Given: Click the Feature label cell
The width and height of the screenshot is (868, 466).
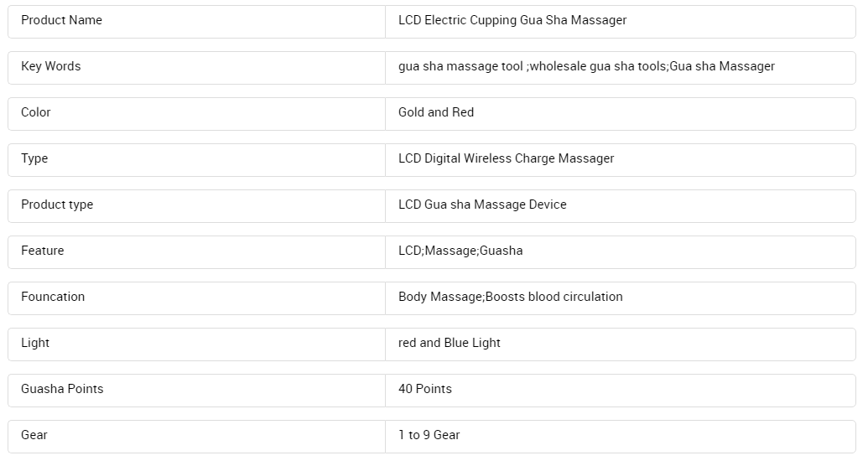Looking at the screenshot, I should [196, 252].
